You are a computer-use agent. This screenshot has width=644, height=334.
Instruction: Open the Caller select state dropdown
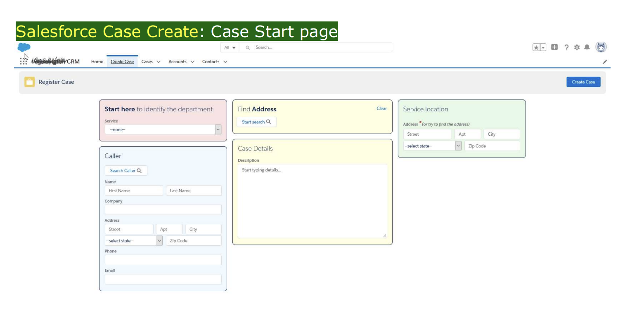tap(134, 241)
